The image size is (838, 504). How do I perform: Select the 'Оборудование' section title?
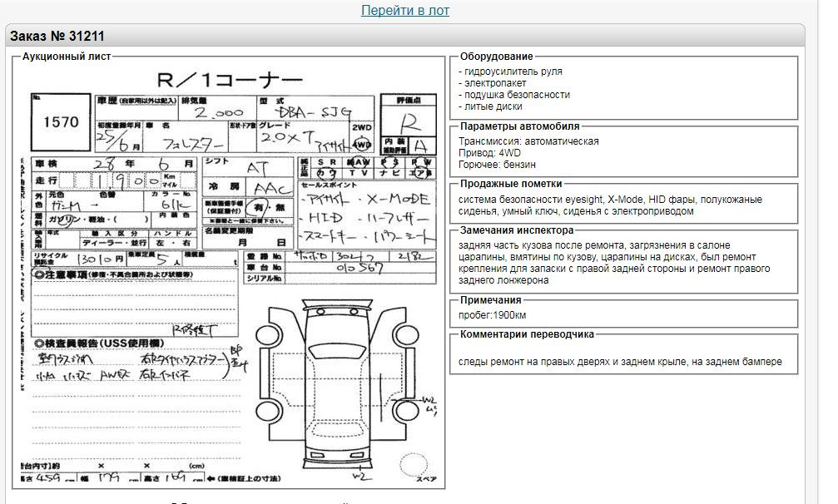point(497,57)
